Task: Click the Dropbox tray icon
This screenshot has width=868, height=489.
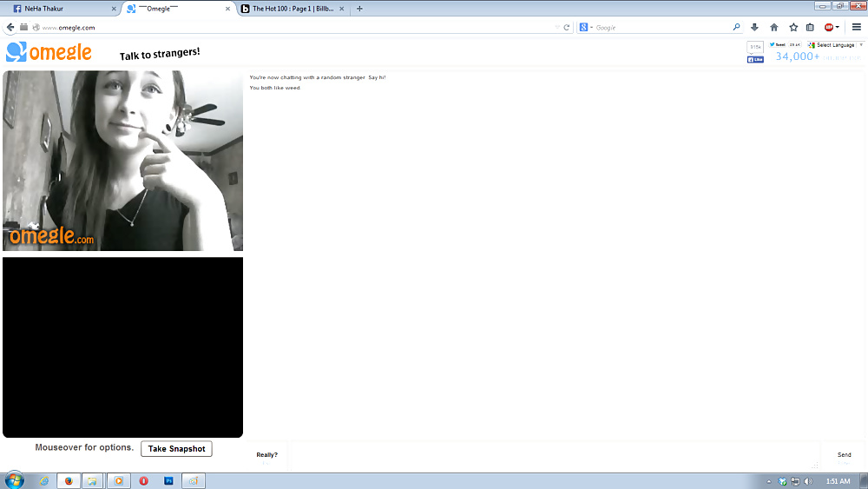Action: click(x=782, y=481)
